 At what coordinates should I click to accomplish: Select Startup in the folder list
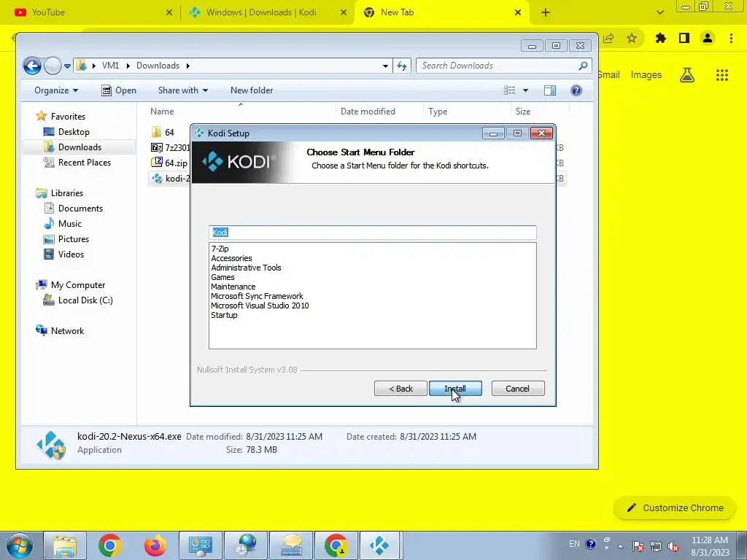click(224, 315)
